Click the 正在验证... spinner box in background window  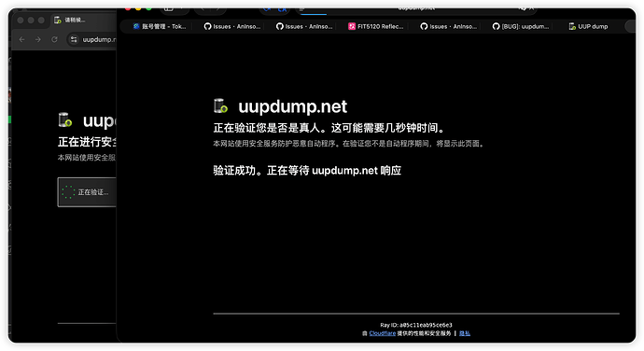click(x=87, y=192)
